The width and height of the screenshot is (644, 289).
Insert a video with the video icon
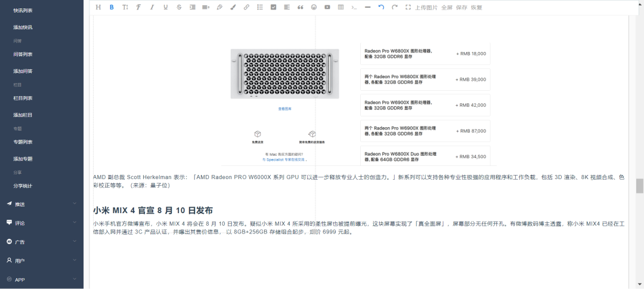click(x=327, y=7)
